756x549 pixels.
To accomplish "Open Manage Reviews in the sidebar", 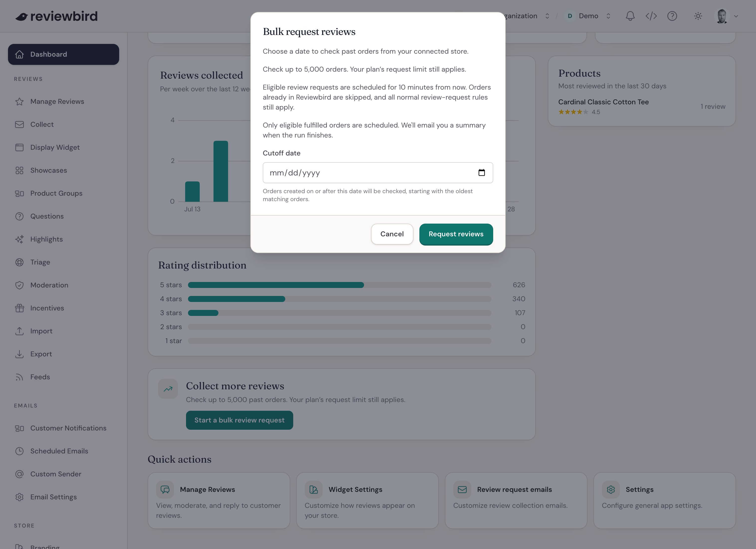I will pyautogui.click(x=63, y=101).
